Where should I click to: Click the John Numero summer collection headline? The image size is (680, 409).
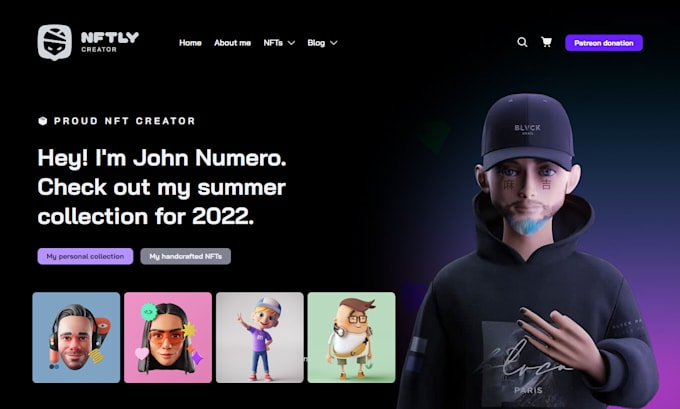click(x=162, y=187)
